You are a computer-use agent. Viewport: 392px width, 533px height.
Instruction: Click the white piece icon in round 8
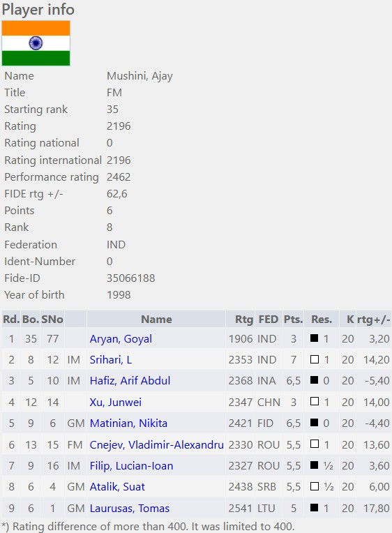314,486
